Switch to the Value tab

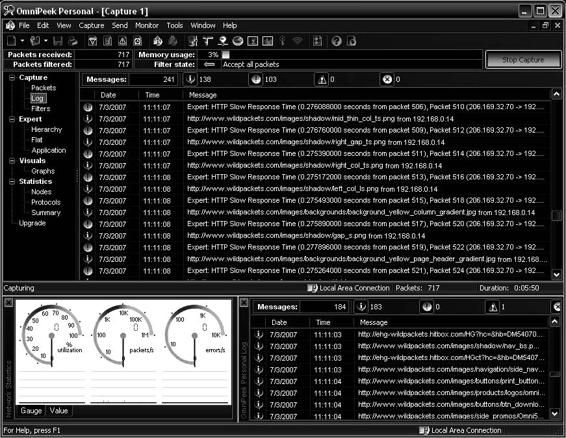58,411
